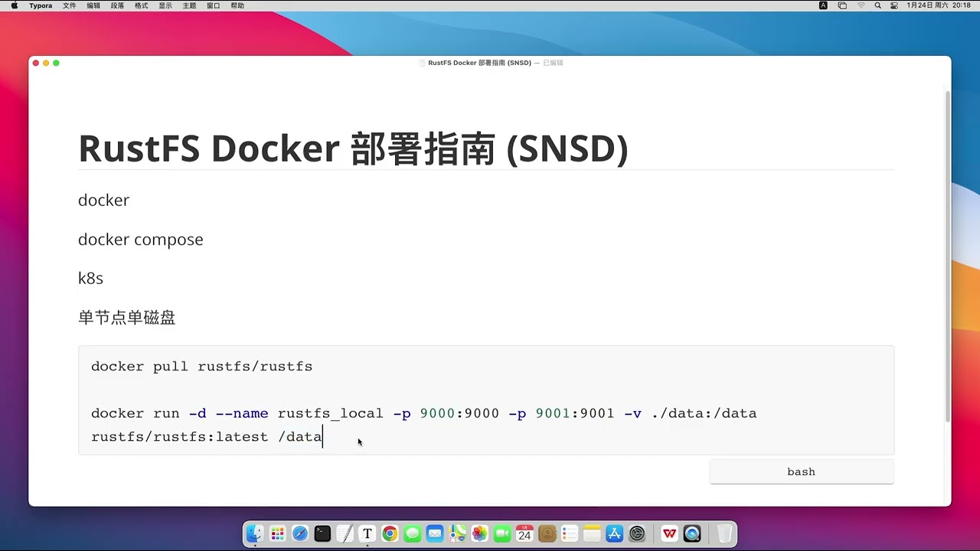Viewport: 980px width, 551px height.
Task: Click the menu bar date and time
Action: pyautogui.click(x=939, y=5)
